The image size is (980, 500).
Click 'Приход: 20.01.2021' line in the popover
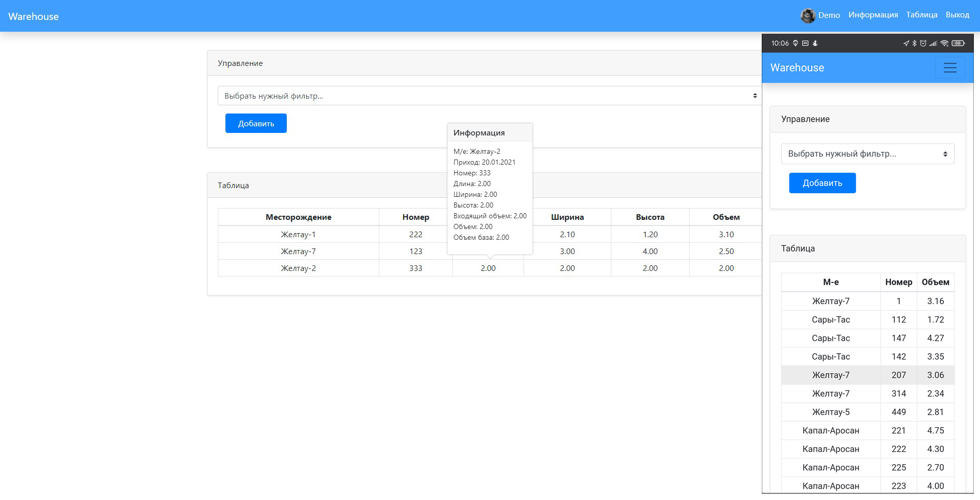pyautogui.click(x=484, y=162)
